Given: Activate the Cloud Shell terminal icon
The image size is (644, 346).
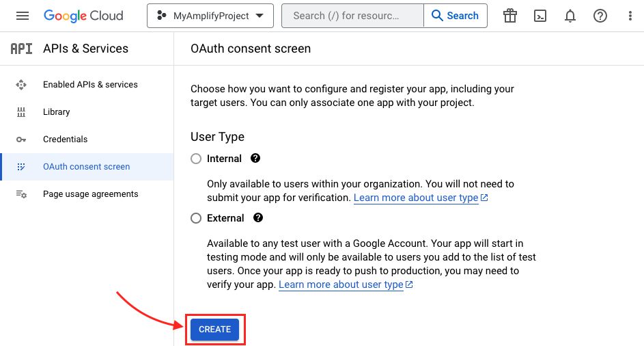Looking at the screenshot, I should click(540, 16).
